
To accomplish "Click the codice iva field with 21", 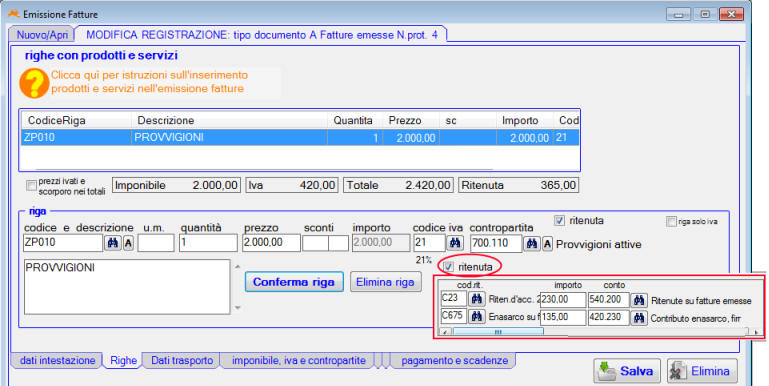I will tap(429, 243).
